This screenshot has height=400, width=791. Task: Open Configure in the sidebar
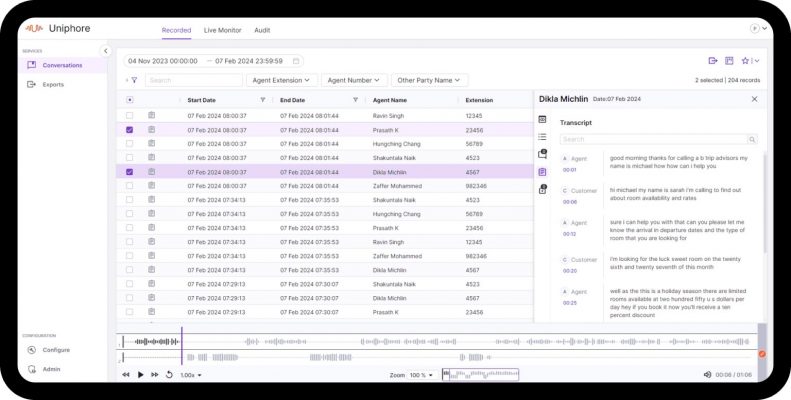pos(55,350)
